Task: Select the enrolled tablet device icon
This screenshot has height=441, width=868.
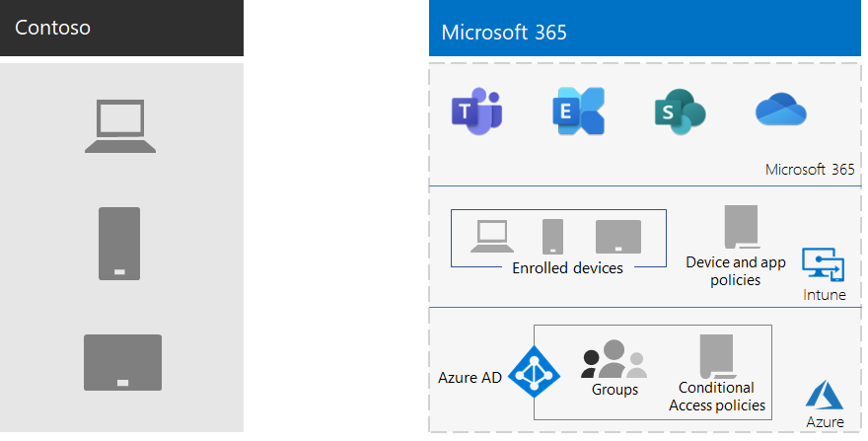Action: pos(618,237)
